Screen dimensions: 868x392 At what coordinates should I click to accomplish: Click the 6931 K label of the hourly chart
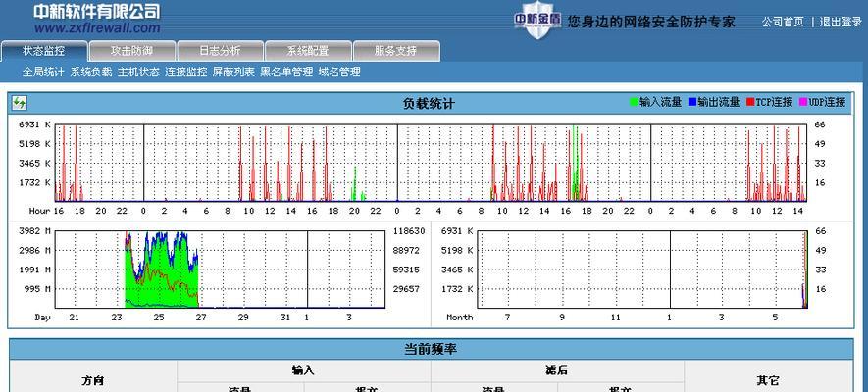pyautogui.click(x=34, y=125)
